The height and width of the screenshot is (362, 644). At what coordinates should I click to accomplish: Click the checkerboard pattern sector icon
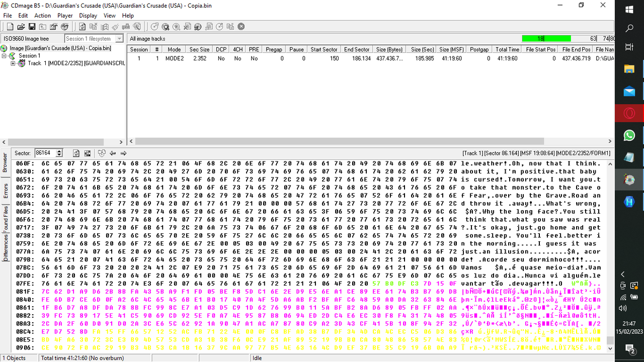click(88, 153)
